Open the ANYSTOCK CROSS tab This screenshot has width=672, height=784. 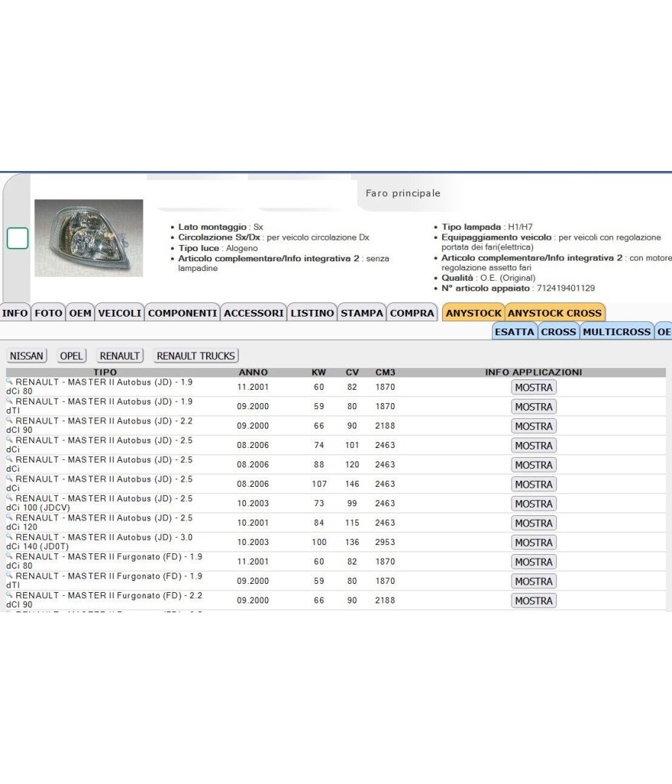[x=555, y=313]
